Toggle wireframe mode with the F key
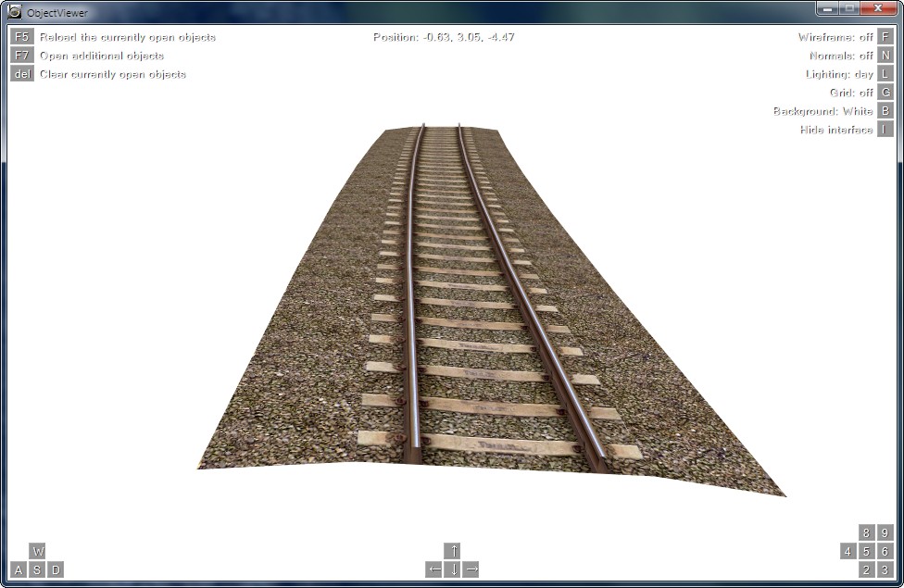The height and width of the screenshot is (588, 904). (x=885, y=37)
